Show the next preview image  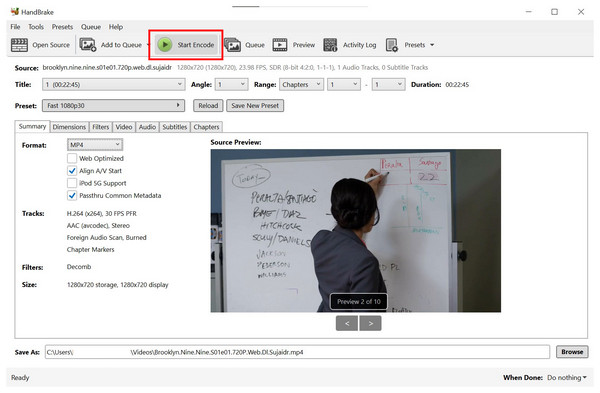370,323
